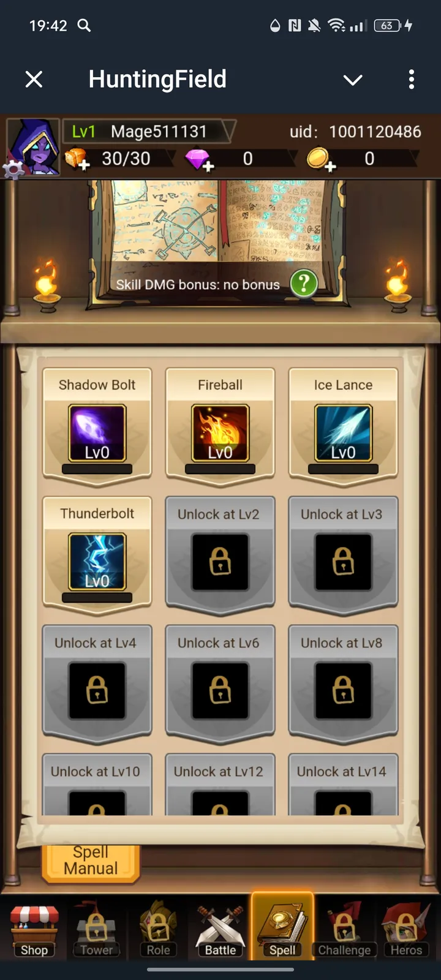
Task: Add bread stamina with the plus icon
Action: [x=77, y=159]
